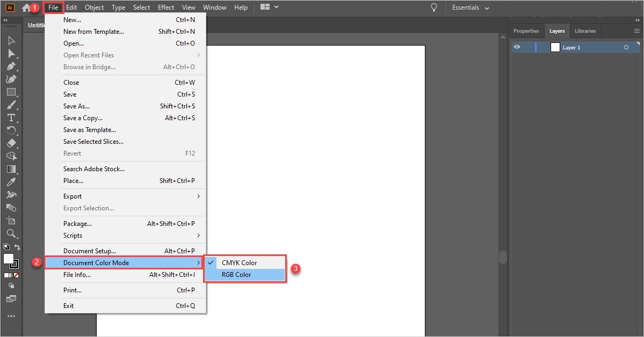Choose the checked CMYK Color mode
The image size is (644, 337).
coord(239,263)
